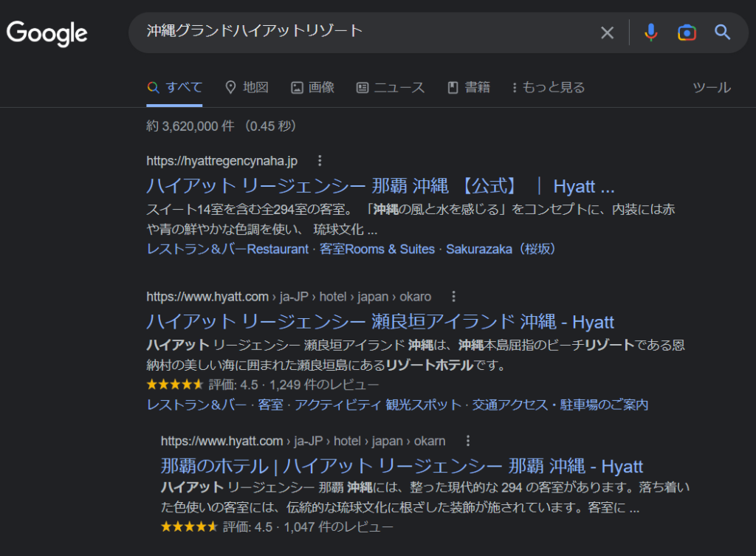Switch to the 地図 tab
The width and height of the screenshot is (756, 556).
click(247, 87)
